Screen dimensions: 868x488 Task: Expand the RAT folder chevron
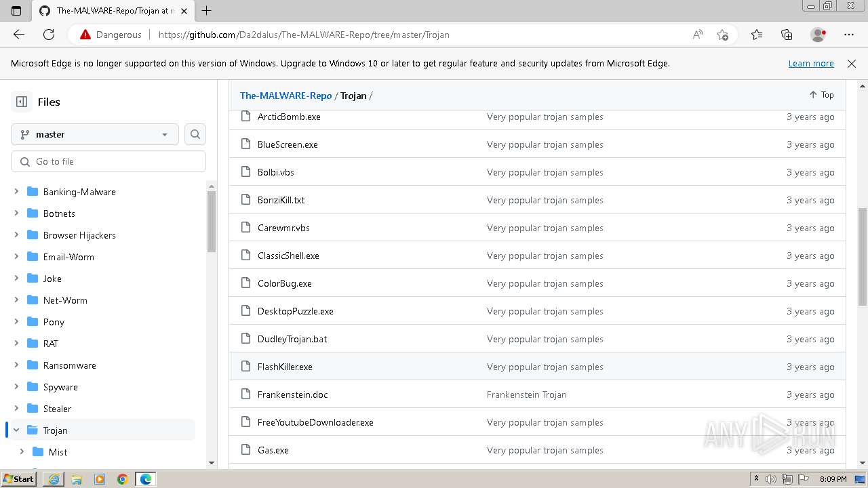(16, 344)
